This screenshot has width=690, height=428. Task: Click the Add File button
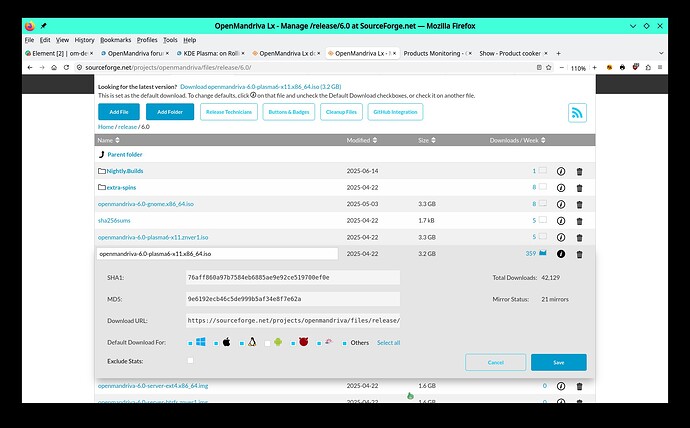[x=119, y=112]
